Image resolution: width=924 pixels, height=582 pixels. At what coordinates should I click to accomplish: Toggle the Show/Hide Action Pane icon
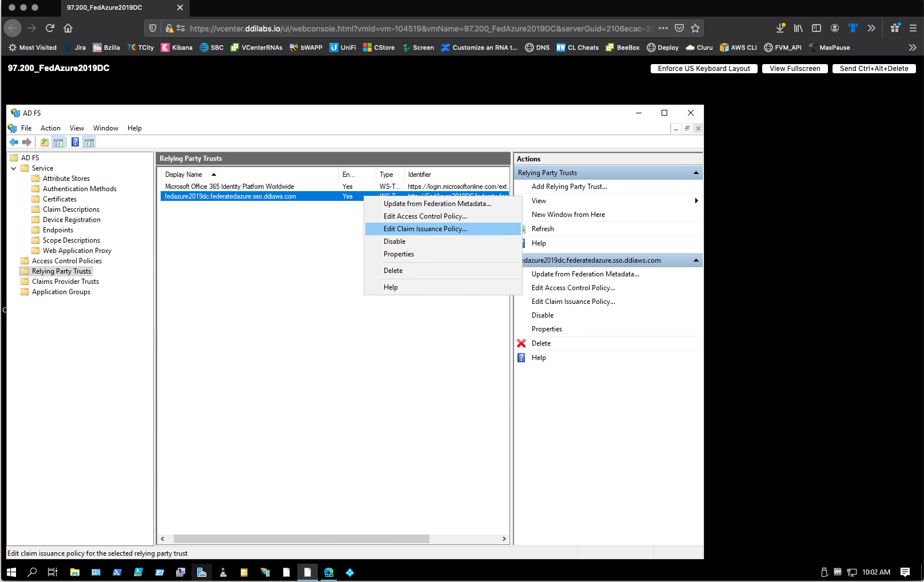(89, 142)
